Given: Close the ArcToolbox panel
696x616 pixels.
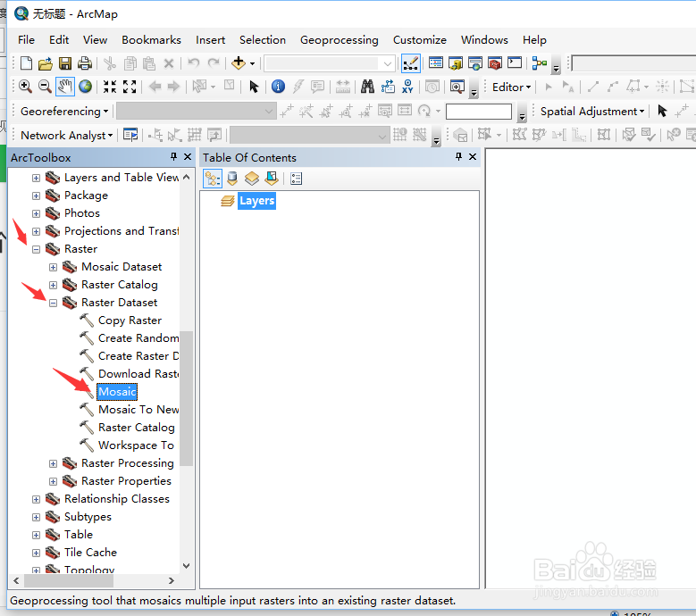Looking at the screenshot, I should (x=188, y=156).
